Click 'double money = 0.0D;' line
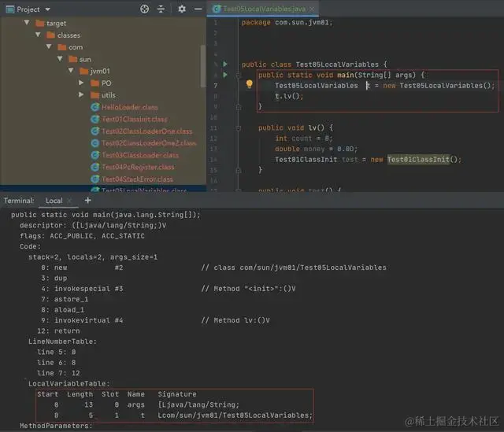The image size is (504, 432). (316, 149)
